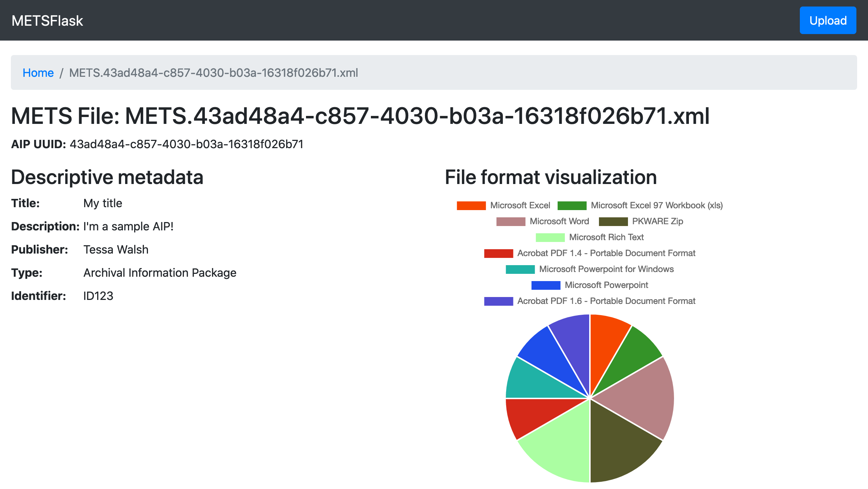Toggle PKWARE Zip legend swatch

pyautogui.click(x=613, y=221)
